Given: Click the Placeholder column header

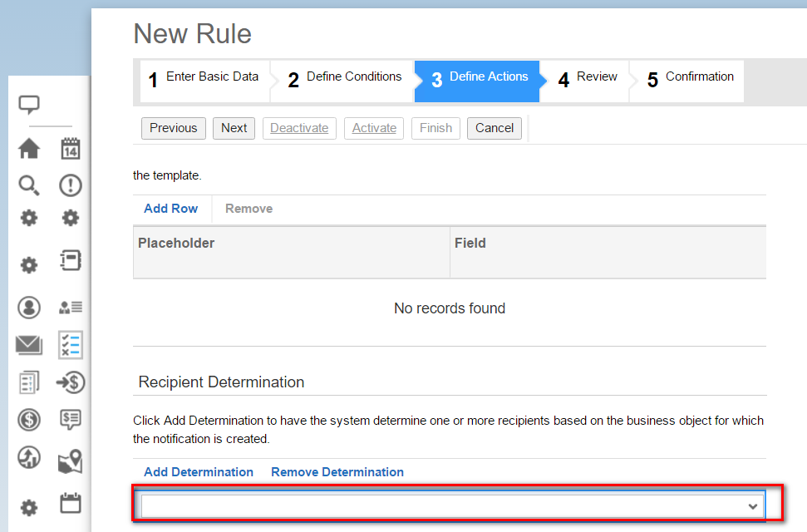Looking at the screenshot, I should point(292,253).
